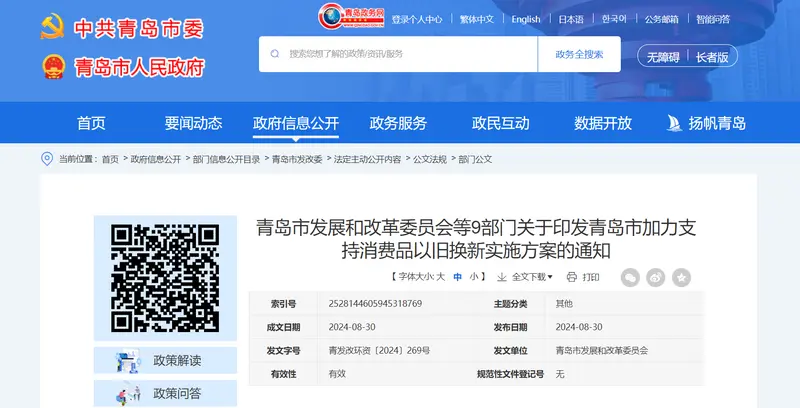Select document number 青发改环资〔2024〕269号
This screenshot has width=800, height=408.
click(379, 350)
